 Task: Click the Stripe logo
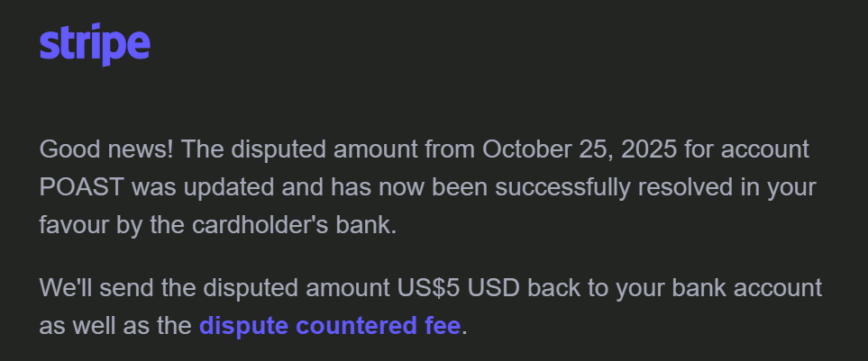[x=95, y=45]
